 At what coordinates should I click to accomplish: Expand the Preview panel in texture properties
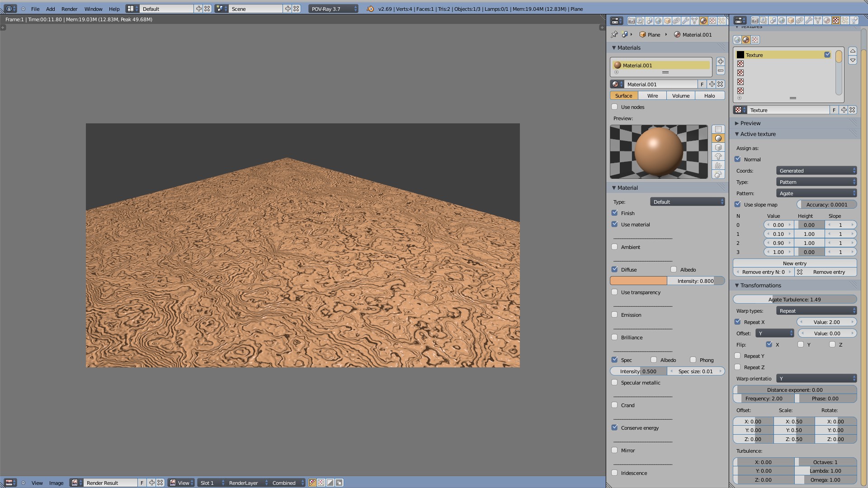pos(750,123)
